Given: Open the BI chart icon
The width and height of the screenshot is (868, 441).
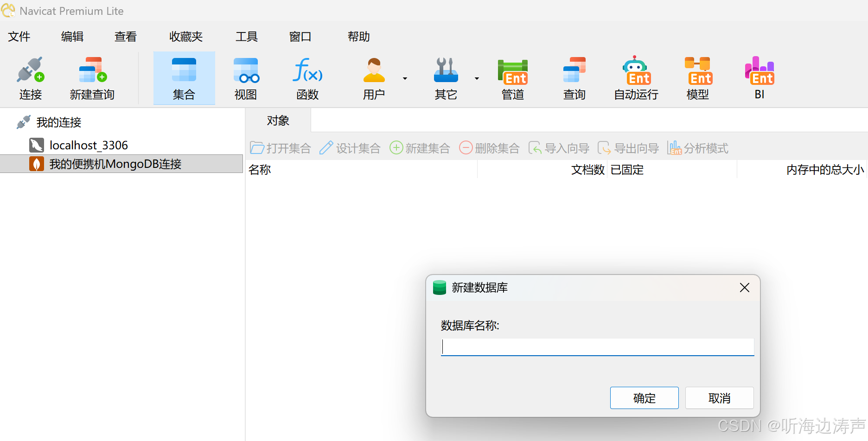Looking at the screenshot, I should click(x=759, y=78).
